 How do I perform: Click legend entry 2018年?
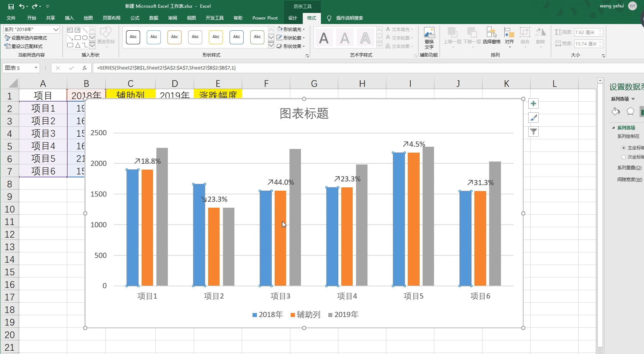(x=268, y=314)
